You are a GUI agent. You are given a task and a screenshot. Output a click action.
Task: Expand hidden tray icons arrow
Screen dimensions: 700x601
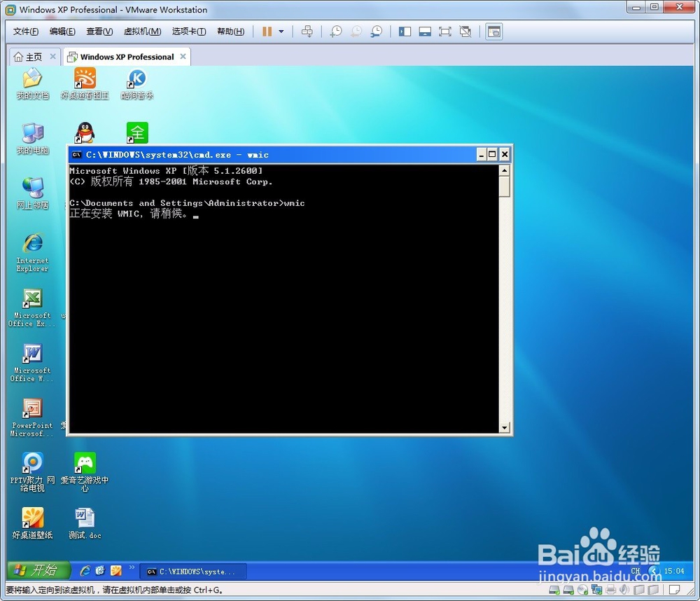(x=654, y=571)
